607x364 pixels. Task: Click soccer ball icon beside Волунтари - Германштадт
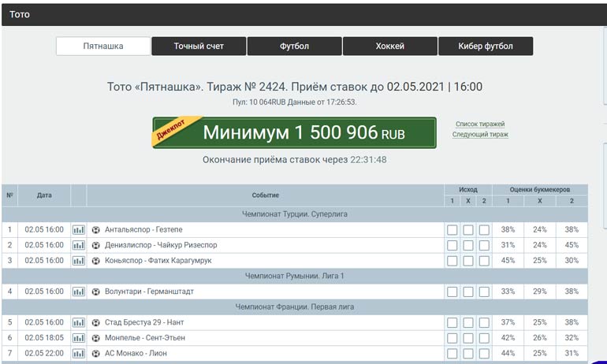tap(95, 292)
